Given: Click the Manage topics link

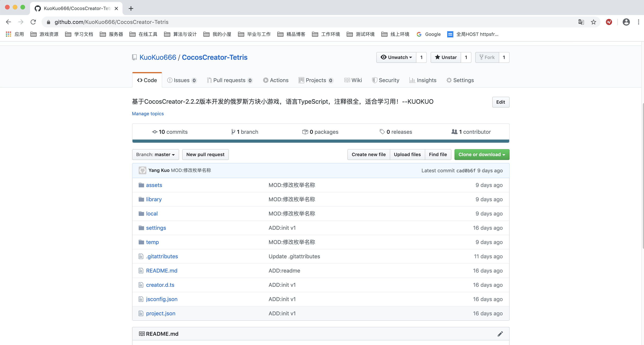Looking at the screenshot, I should 148,114.
